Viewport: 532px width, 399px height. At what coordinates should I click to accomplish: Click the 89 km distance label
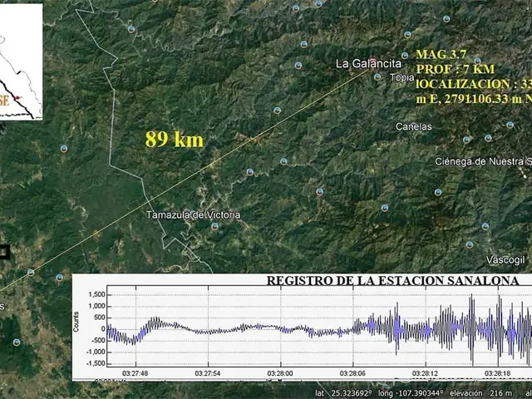[175, 139]
